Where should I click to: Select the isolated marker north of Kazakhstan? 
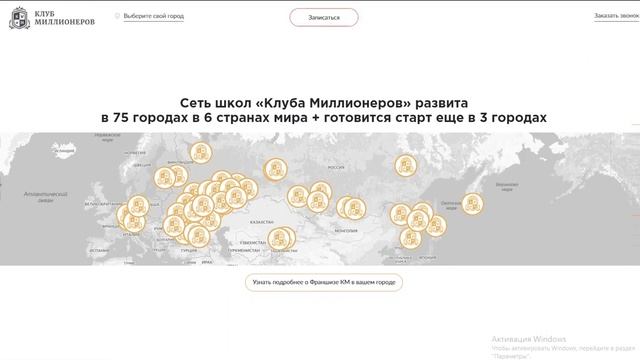point(276,169)
